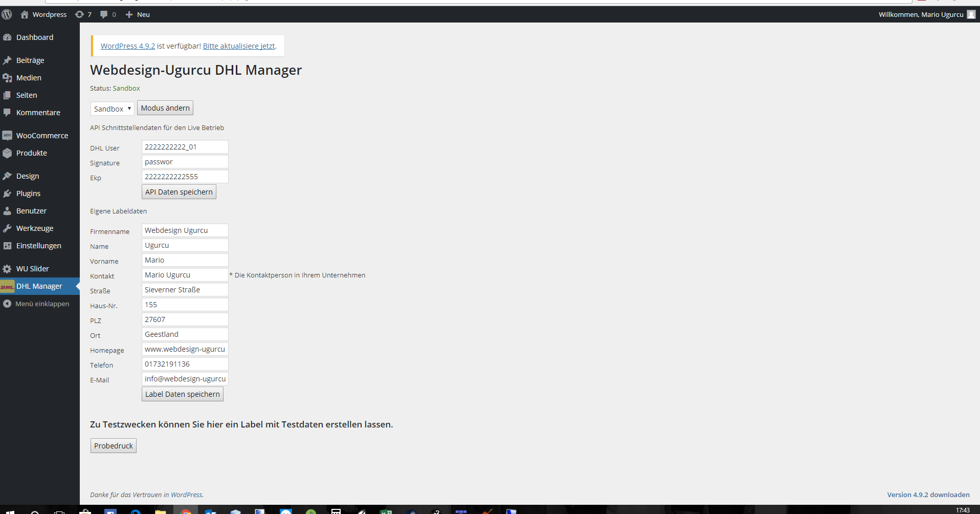Click the Dashboard gauge icon in sidebar
The width and height of the screenshot is (980, 514).
tap(7, 37)
